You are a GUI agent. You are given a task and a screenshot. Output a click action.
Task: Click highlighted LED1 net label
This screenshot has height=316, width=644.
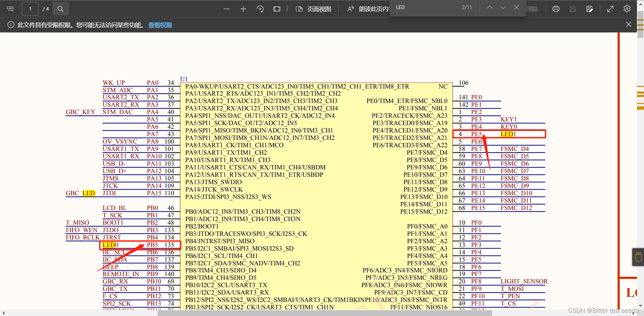pos(508,134)
